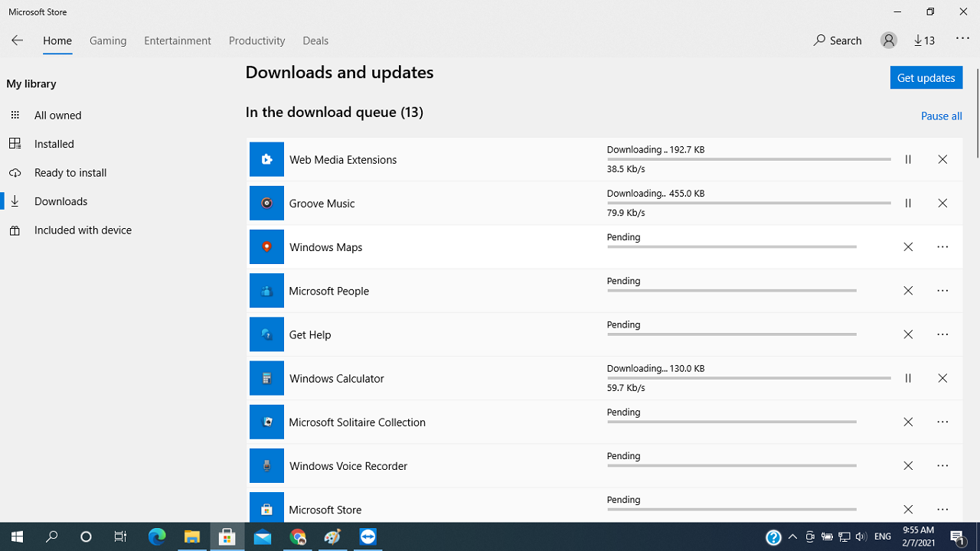Viewport: 980px width, 551px height.
Task: Open more options for Microsoft People
Action: [942, 291]
